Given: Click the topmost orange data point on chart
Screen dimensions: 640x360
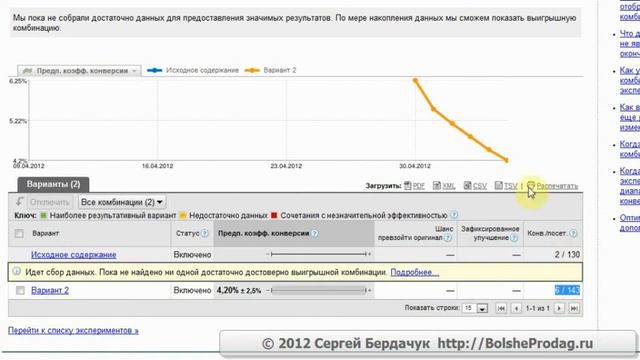Looking at the screenshot, I should coord(415,81).
